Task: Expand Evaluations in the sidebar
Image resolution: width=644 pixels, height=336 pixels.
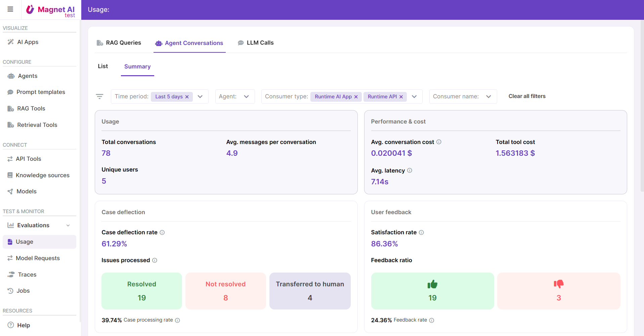Action: tap(68, 225)
